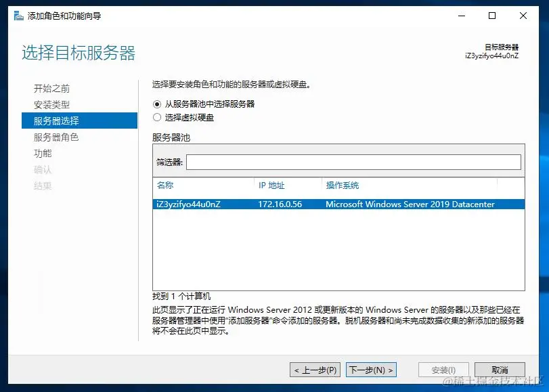
Task: Click the 选择目标服务器 page heading
Action: (x=79, y=53)
